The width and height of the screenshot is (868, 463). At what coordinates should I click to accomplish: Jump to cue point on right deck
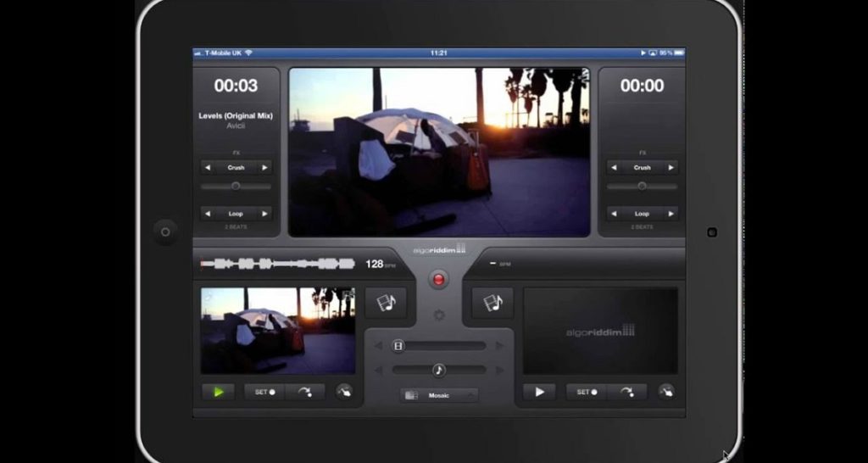coord(626,392)
